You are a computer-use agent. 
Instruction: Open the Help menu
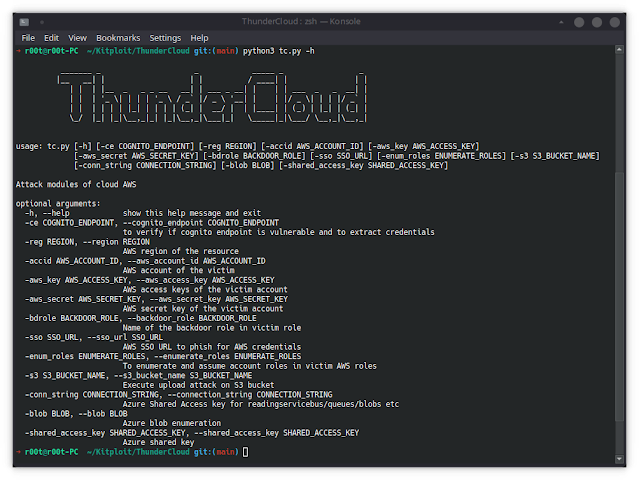pos(199,38)
